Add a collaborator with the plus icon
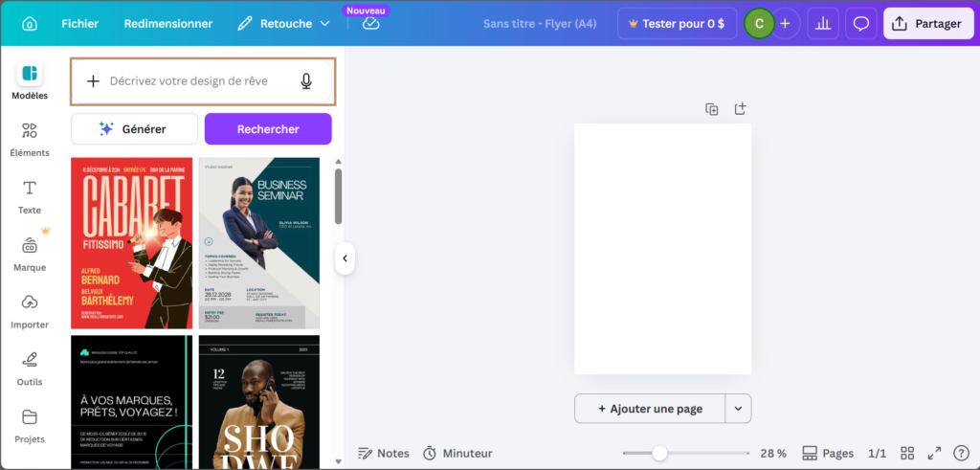Image resolution: width=980 pixels, height=470 pixels. (786, 24)
